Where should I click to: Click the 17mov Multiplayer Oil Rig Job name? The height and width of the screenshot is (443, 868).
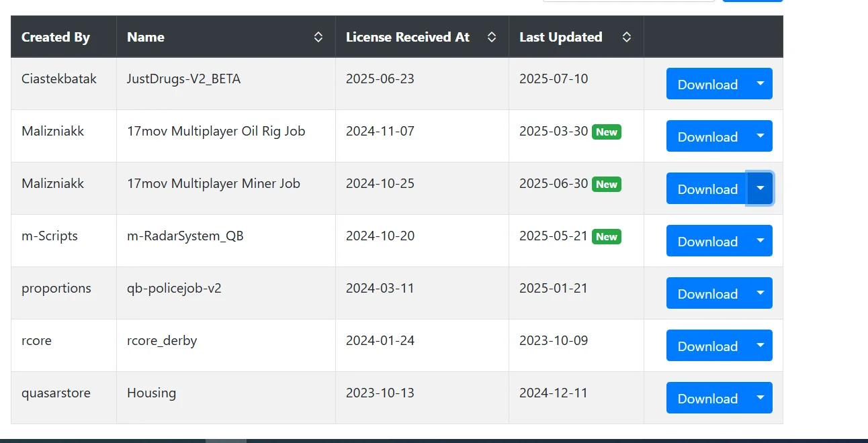coord(216,131)
